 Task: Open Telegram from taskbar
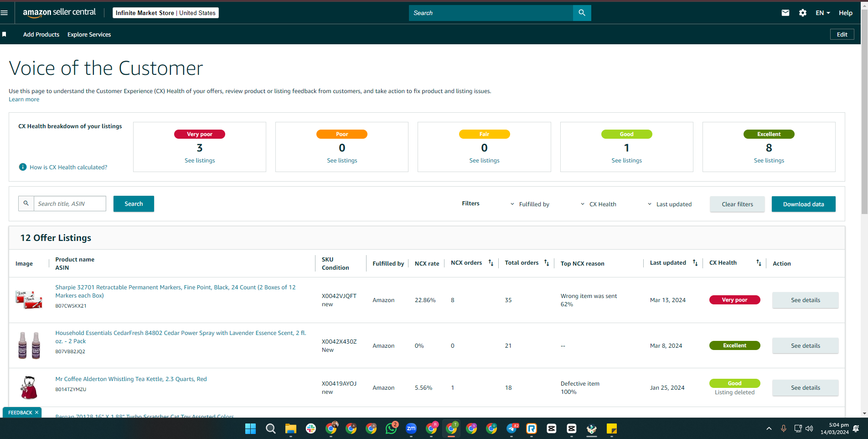tap(512, 429)
